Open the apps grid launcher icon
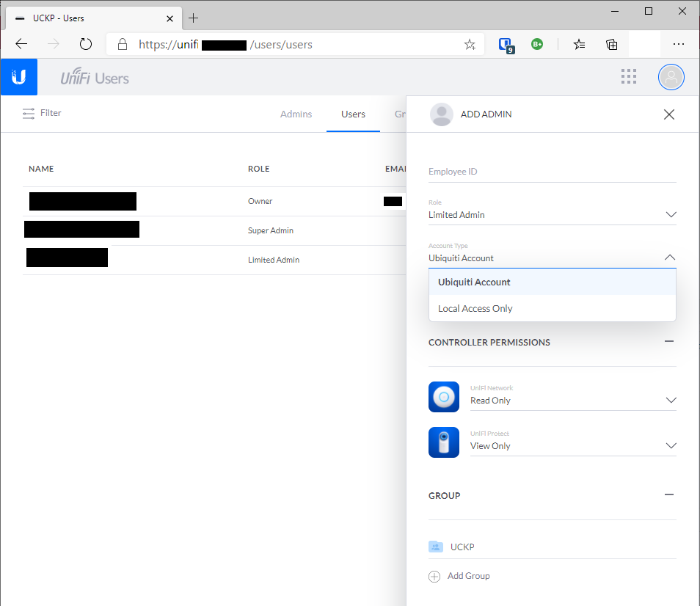 pyautogui.click(x=629, y=77)
